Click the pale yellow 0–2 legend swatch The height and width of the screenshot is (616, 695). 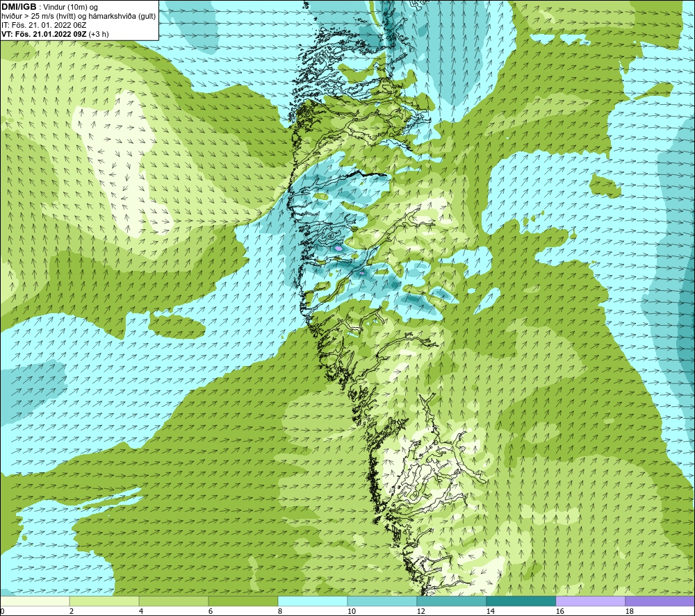point(35,601)
